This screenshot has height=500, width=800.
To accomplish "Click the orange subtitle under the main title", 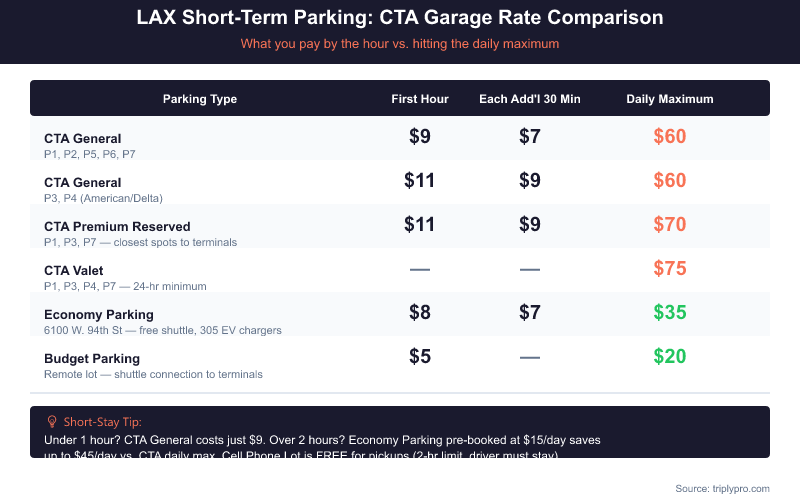I will (400, 44).
